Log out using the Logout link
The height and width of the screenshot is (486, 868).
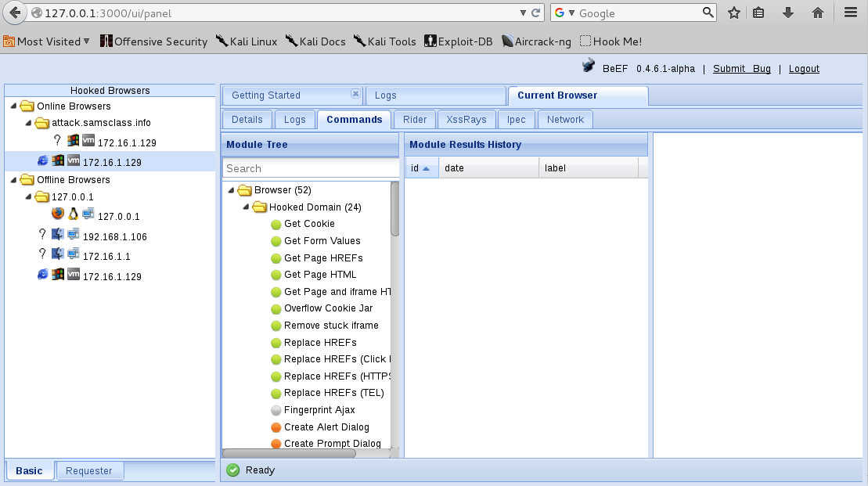coord(804,69)
